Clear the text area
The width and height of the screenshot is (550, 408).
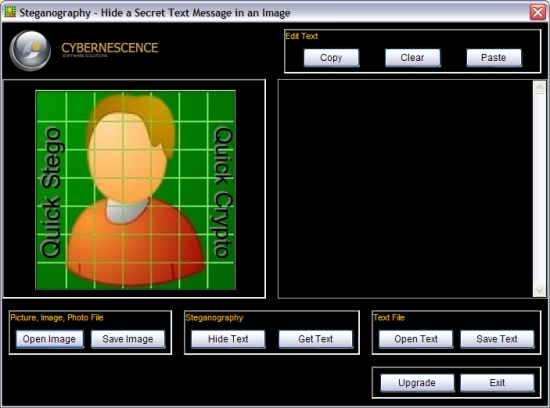point(412,58)
